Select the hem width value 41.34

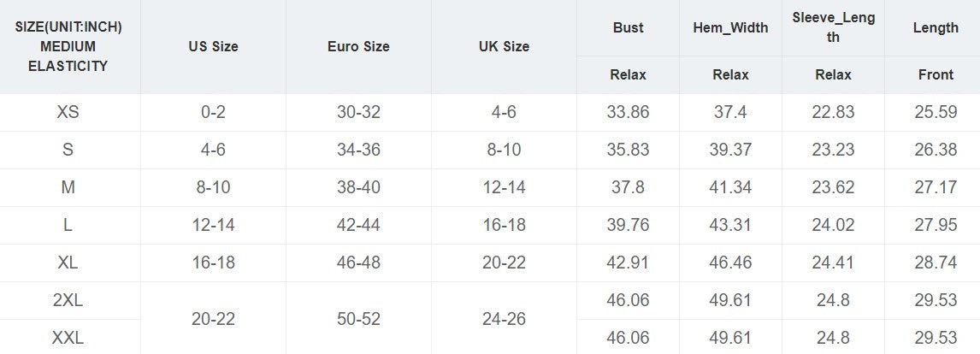[730, 187]
